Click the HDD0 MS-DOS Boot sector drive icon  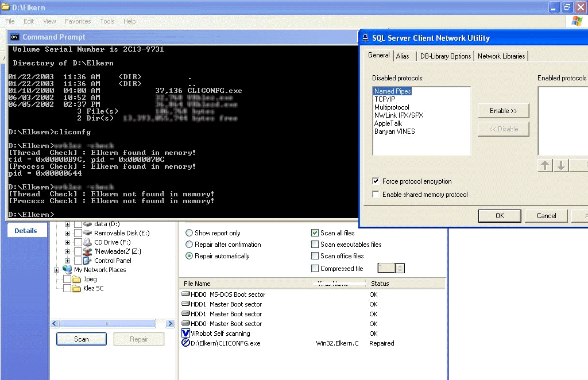[185, 294]
